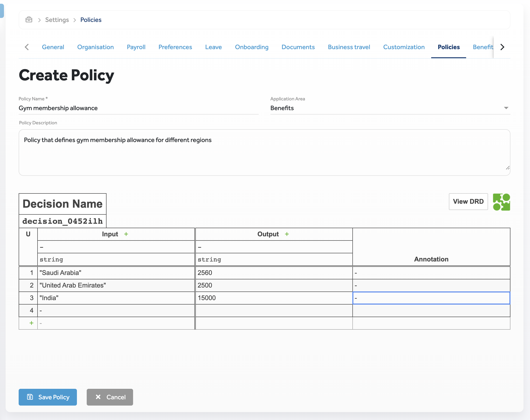The image size is (530, 420).
Task: Click the briefcase home icon in breadcrumb
Action: point(29,20)
